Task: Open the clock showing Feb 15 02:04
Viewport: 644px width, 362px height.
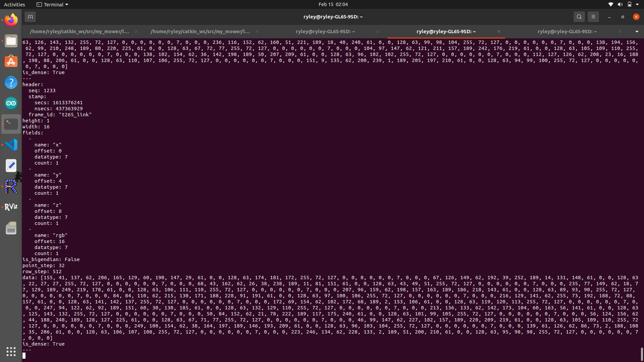Action: [x=333, y=4]
